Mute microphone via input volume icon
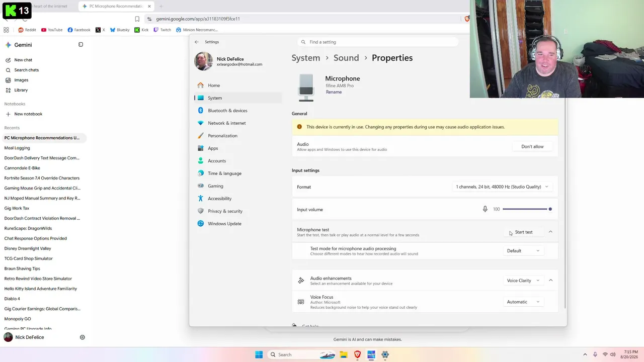 485,209
